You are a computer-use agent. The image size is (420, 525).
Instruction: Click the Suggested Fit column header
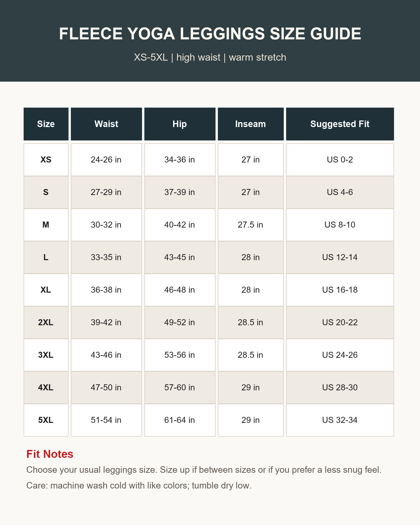pyautogui.click(x=340, y=124)
